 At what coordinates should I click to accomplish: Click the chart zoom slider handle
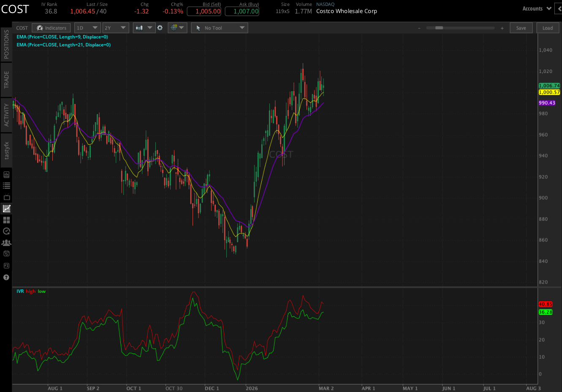pyautogui.click(x=439, y=28)
